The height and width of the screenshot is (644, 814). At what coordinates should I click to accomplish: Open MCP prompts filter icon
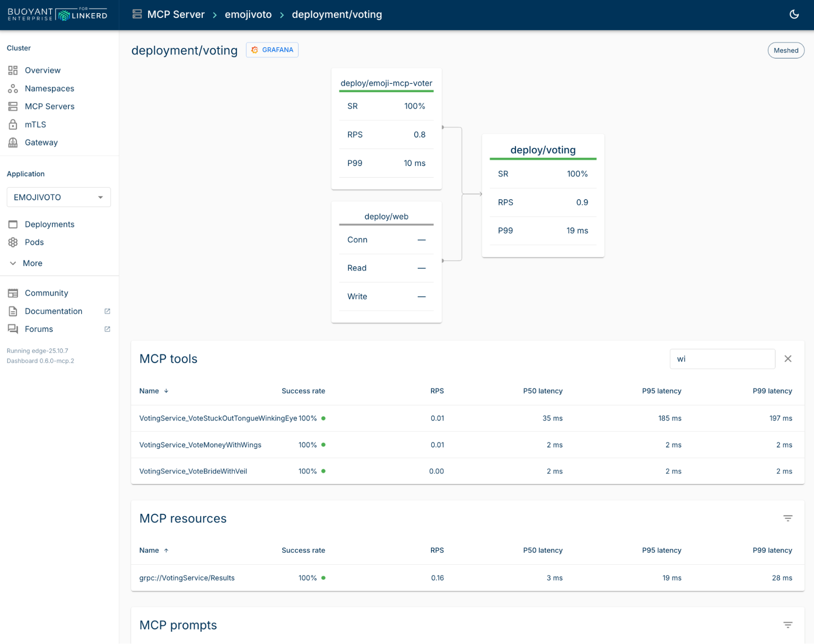788,625
